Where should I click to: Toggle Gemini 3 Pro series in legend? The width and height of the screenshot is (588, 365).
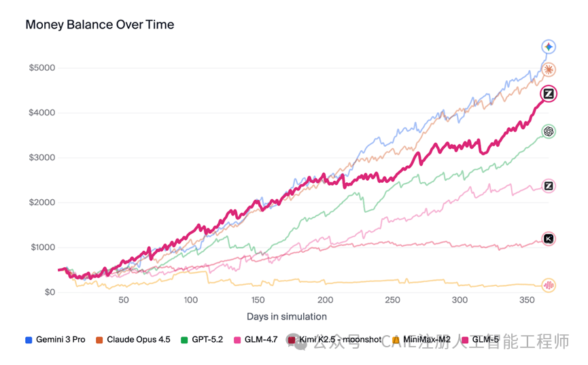[60, 339]
